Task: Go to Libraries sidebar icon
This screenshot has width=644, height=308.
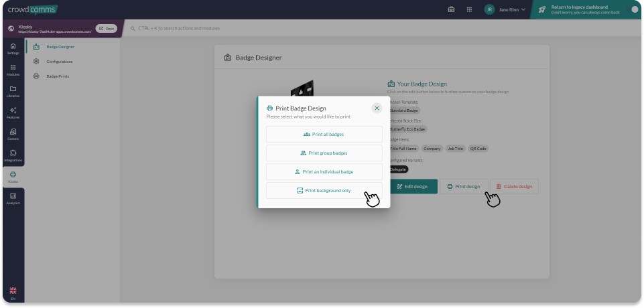Action: (x=13, y=91)
